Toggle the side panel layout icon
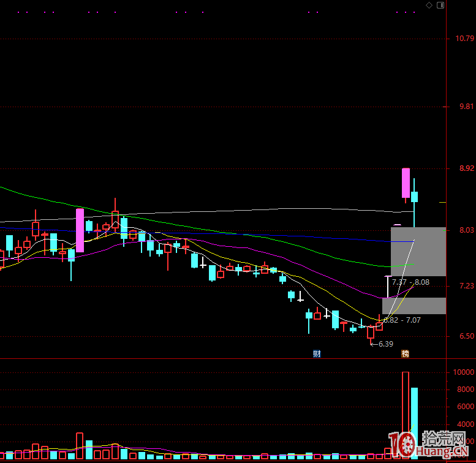This screenshot has height=463, width=476. (440, 5)
